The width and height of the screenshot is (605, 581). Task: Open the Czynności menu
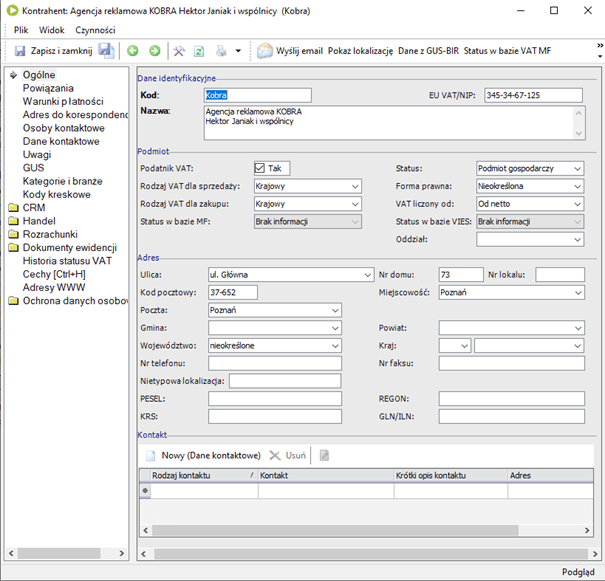[95, 30]
